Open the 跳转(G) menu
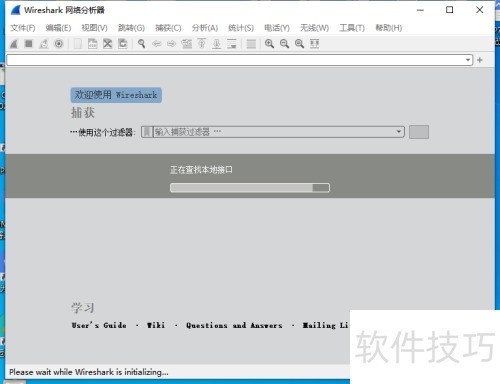Viewport: 500px width, 384px height. point(131,28)
